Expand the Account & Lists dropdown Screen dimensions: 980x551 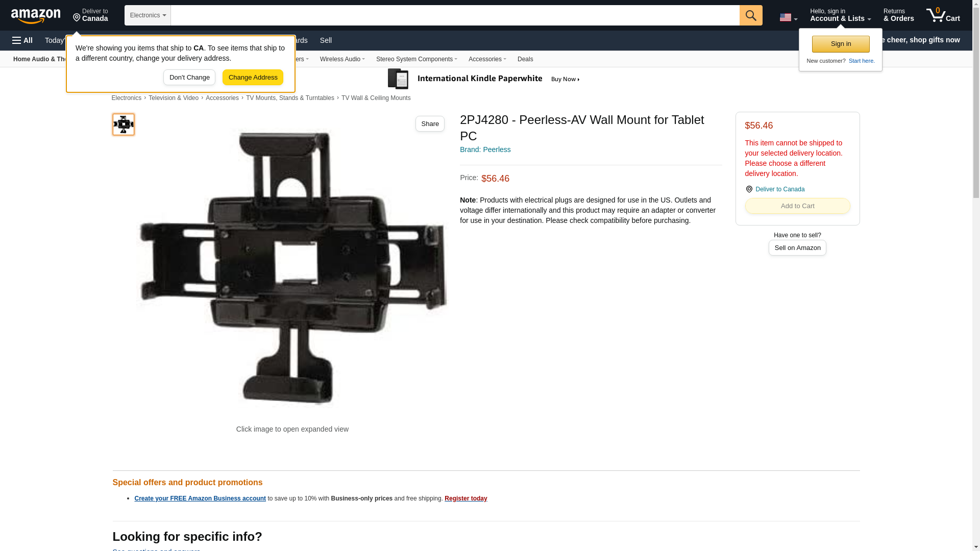[x=840, y=15]
